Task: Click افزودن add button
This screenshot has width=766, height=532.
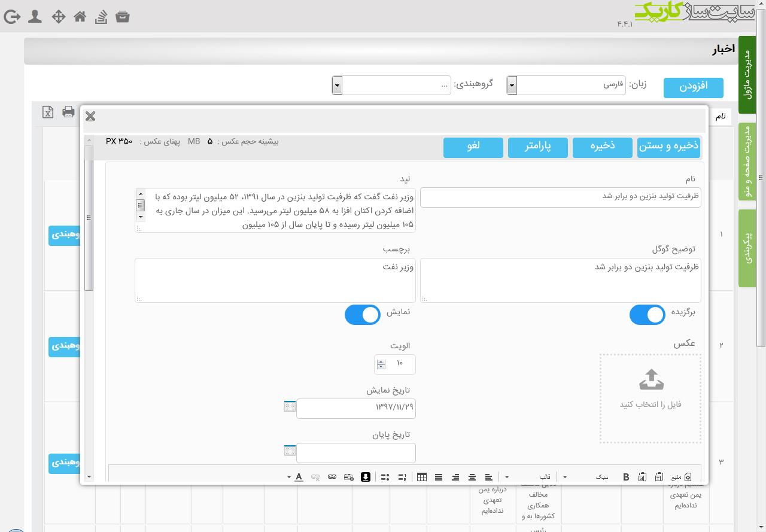Action: tap(694, 87)
